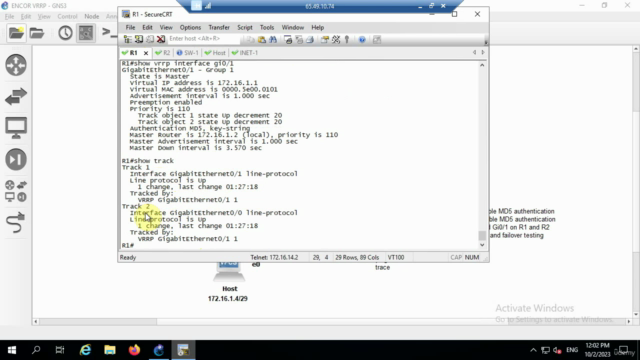Screen dimensions: 640x360
Task: Open SecureCRT Tools menu
Action: click(x=267, y=27)
